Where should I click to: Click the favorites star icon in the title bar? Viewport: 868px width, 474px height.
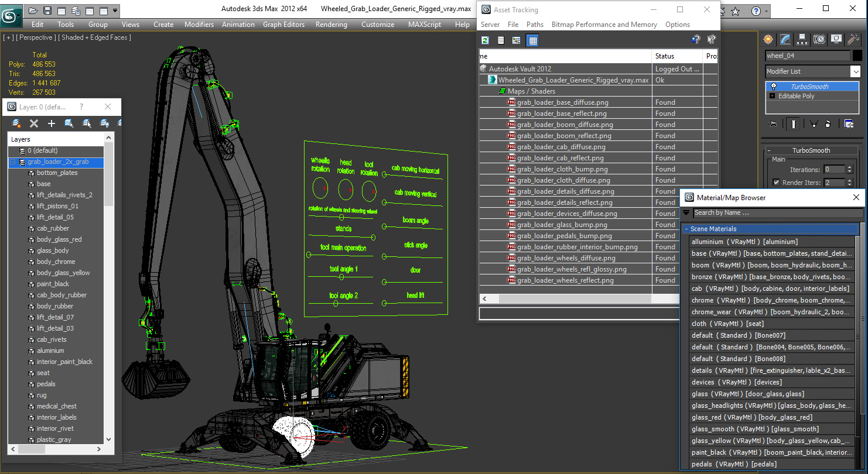coord(736,11)
